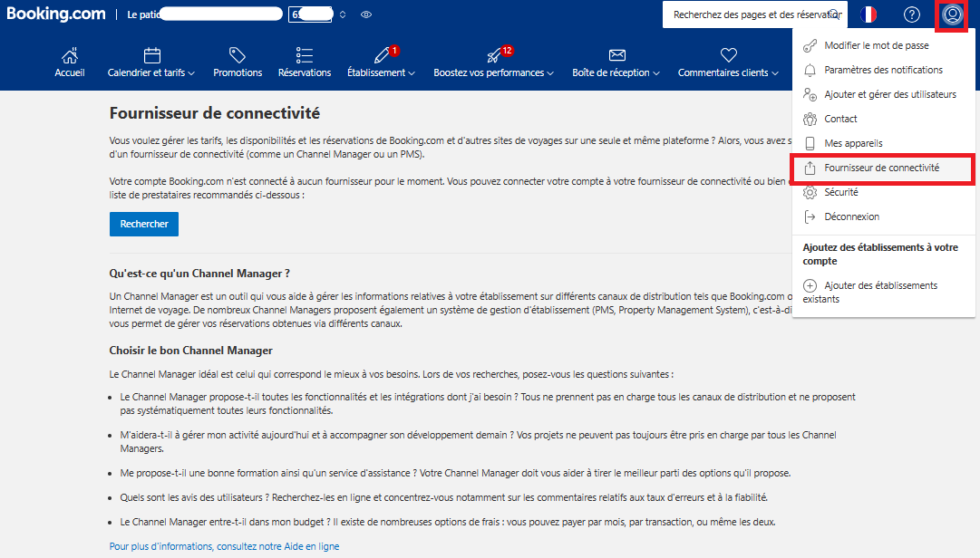
Task: Select Fournisseur de connectivité menu entry
Action: pyautogui.click(x=882, y=168)
